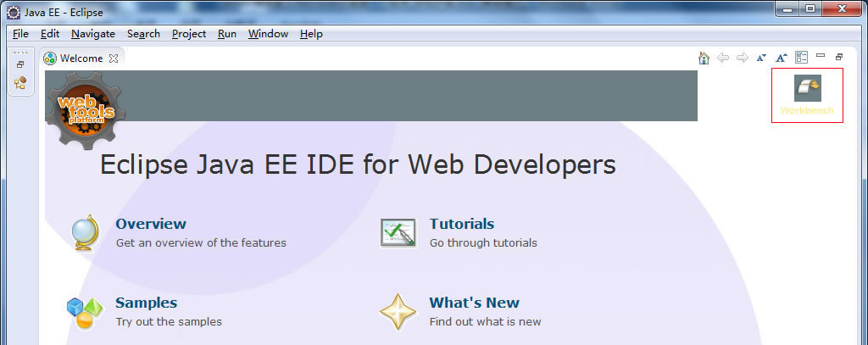Viewport: 868px width, 345px height.
Task: Click the Tutorials checkmark board icon
Action: tap(398, 232)
